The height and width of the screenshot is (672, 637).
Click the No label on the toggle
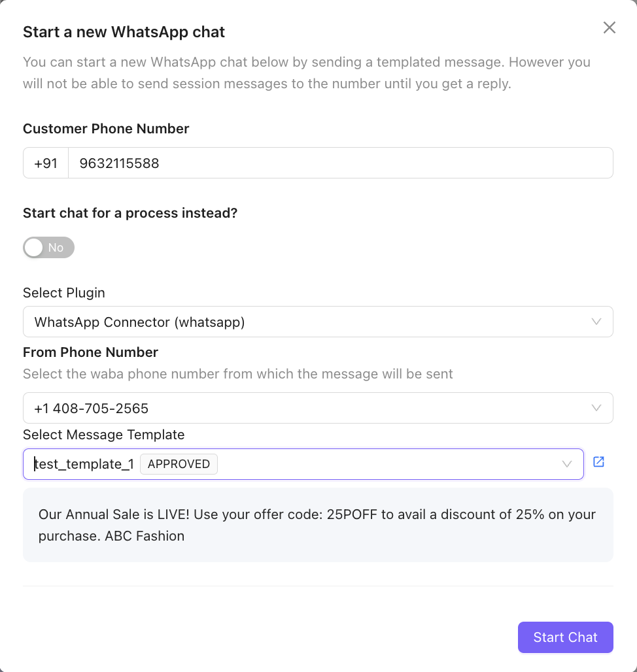pos(56,247)
